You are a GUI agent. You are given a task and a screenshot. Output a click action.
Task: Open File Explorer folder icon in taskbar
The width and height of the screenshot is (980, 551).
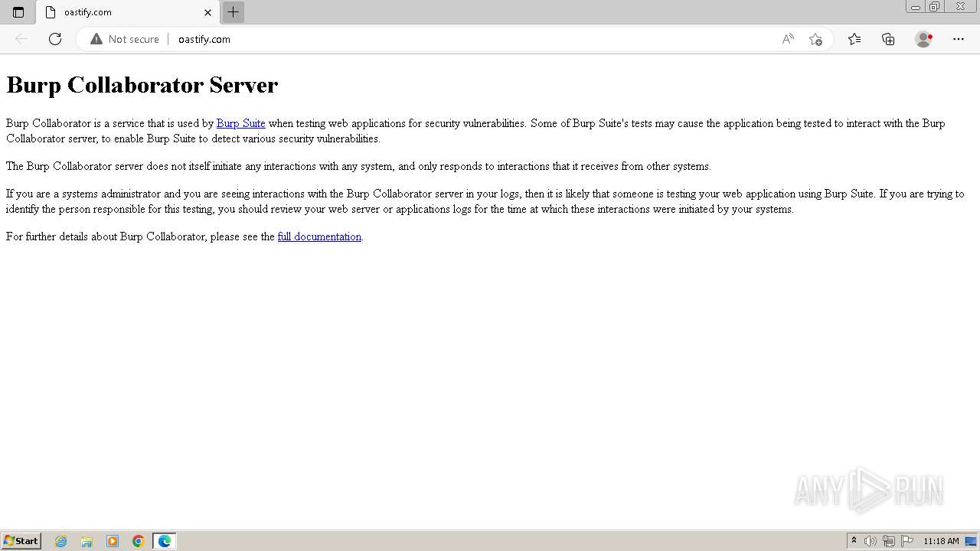pos(87,541)
